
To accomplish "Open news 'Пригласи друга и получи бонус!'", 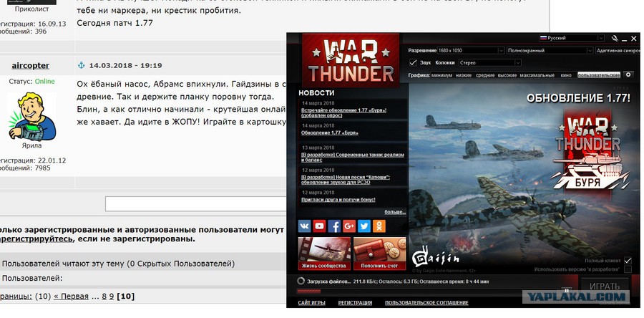I will tap(338, 200).
